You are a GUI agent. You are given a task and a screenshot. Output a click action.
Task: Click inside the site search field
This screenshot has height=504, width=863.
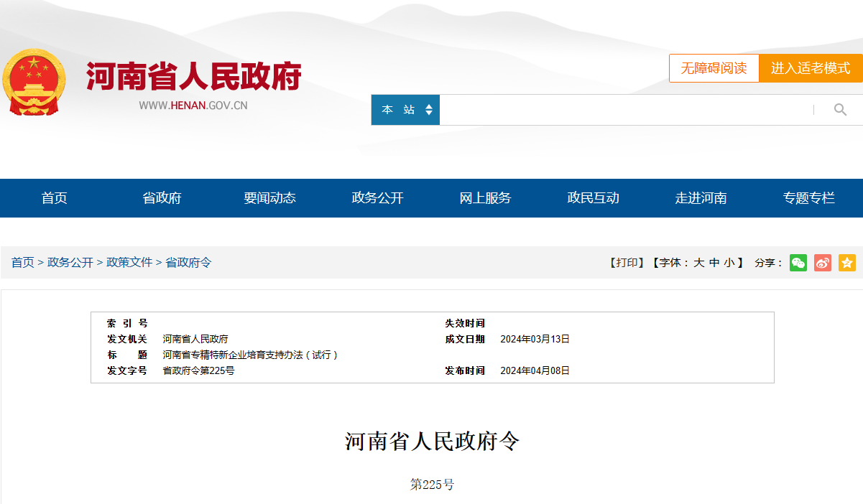[x=626, y=110]
